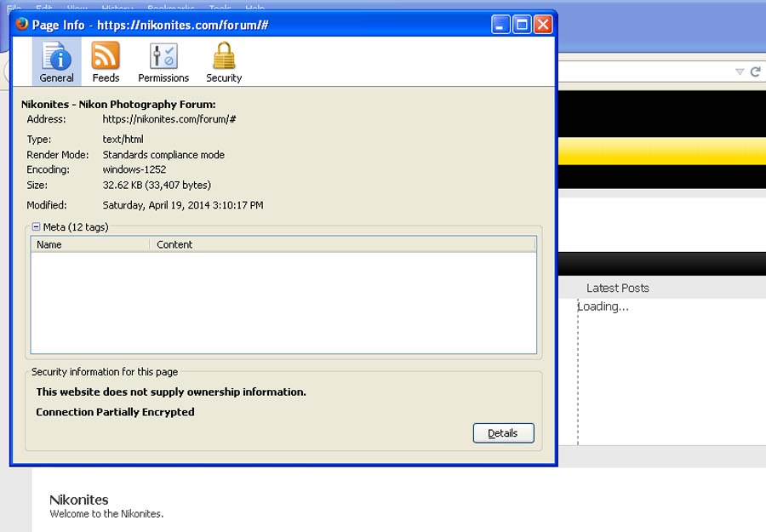Click the browser reload arrow icon

click(755, 72)
